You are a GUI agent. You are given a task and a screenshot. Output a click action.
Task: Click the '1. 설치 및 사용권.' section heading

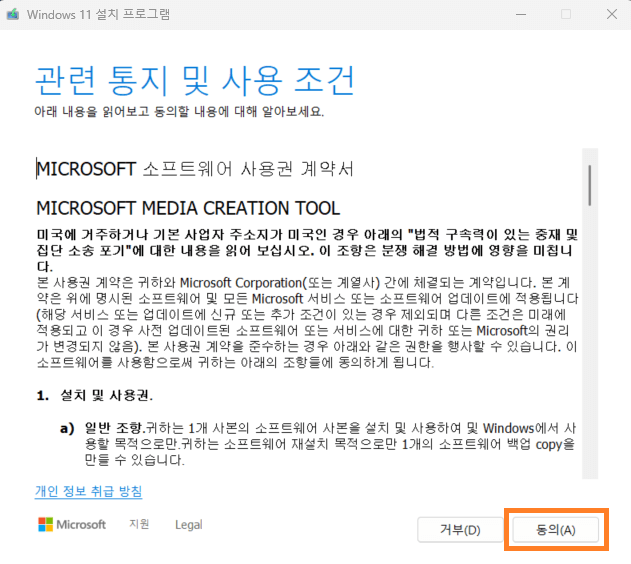point(95,395)
